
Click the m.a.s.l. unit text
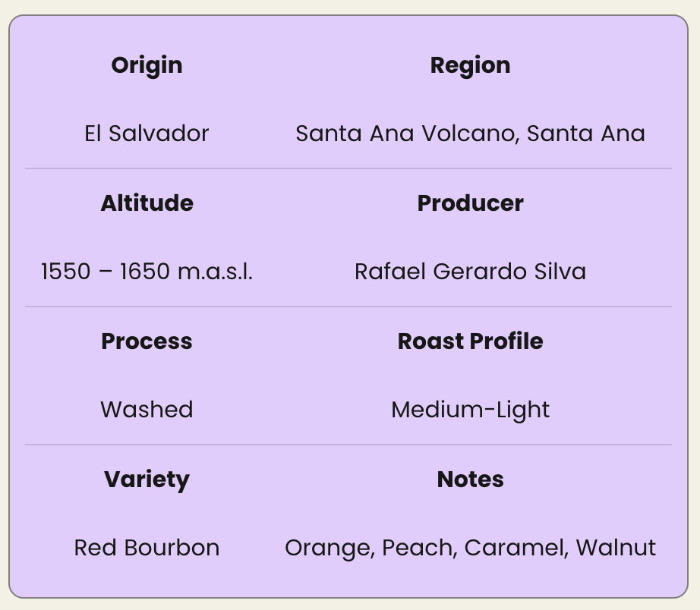coord(215,272)
